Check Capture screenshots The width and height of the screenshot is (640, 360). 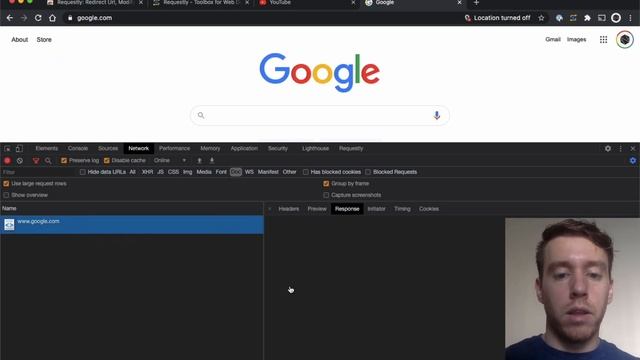(326, 195)
